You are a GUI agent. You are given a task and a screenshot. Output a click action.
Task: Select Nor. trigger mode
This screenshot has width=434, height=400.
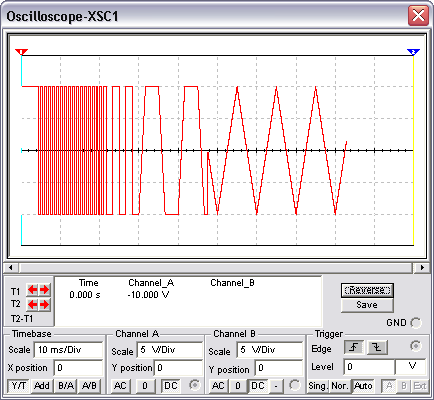coord(340,386)
